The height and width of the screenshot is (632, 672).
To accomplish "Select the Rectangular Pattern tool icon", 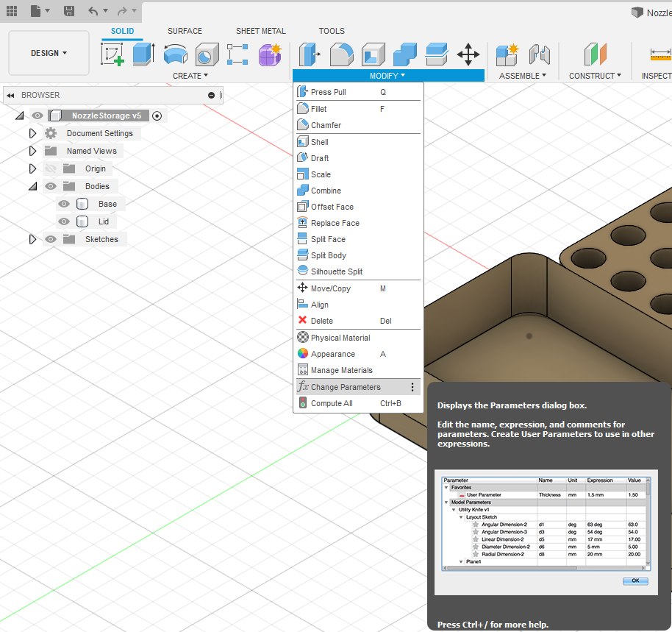I will (x=237, y=54).
